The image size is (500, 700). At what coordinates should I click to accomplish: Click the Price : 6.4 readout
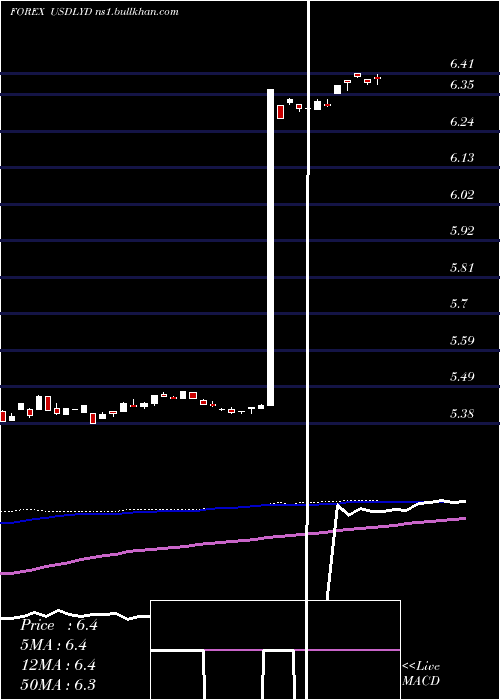tap(59, 625)
